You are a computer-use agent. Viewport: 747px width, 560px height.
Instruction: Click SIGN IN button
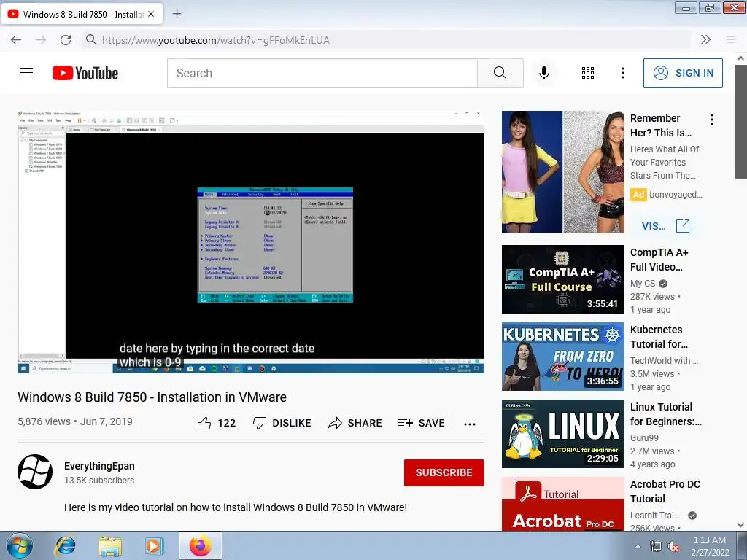click(x=683, y=73)
